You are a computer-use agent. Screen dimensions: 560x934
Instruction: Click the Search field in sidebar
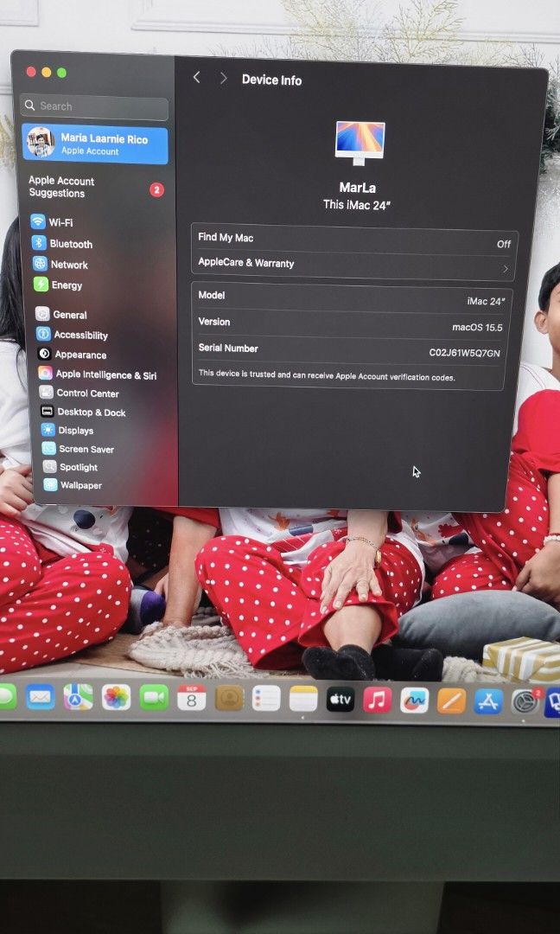[94, 106]
